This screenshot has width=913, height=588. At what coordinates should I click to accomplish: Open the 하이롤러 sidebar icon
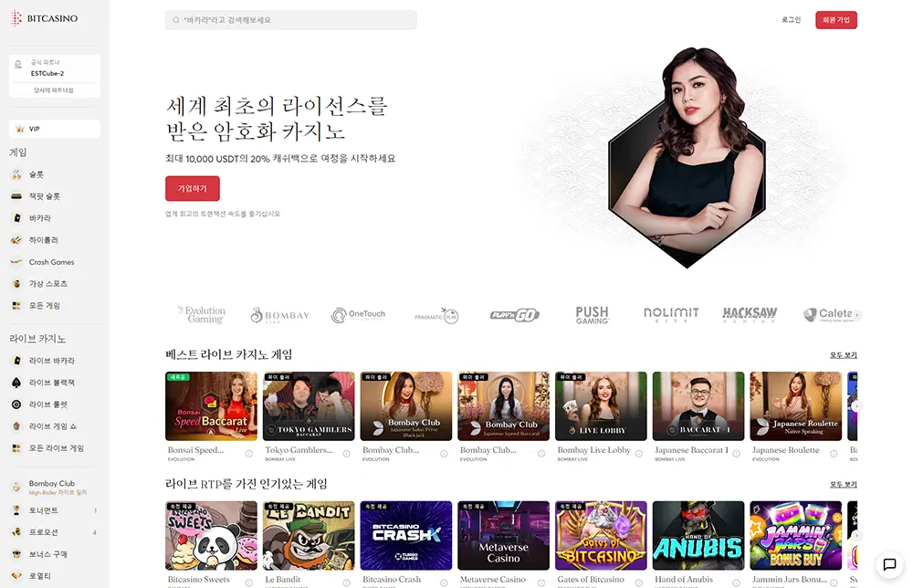click(x=16, y=240)
